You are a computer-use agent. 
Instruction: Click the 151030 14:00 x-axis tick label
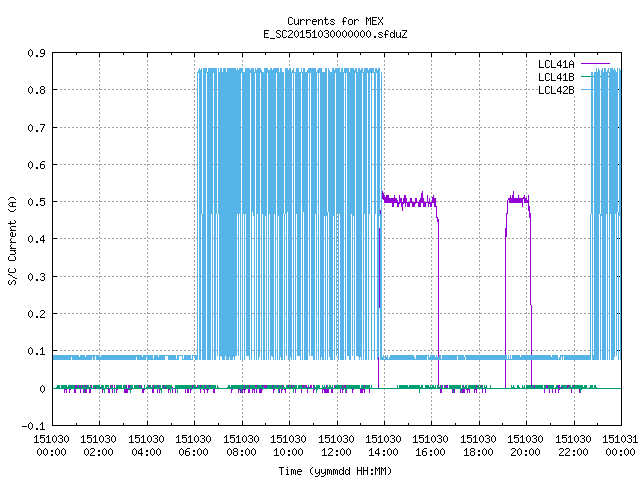point(383,446)
